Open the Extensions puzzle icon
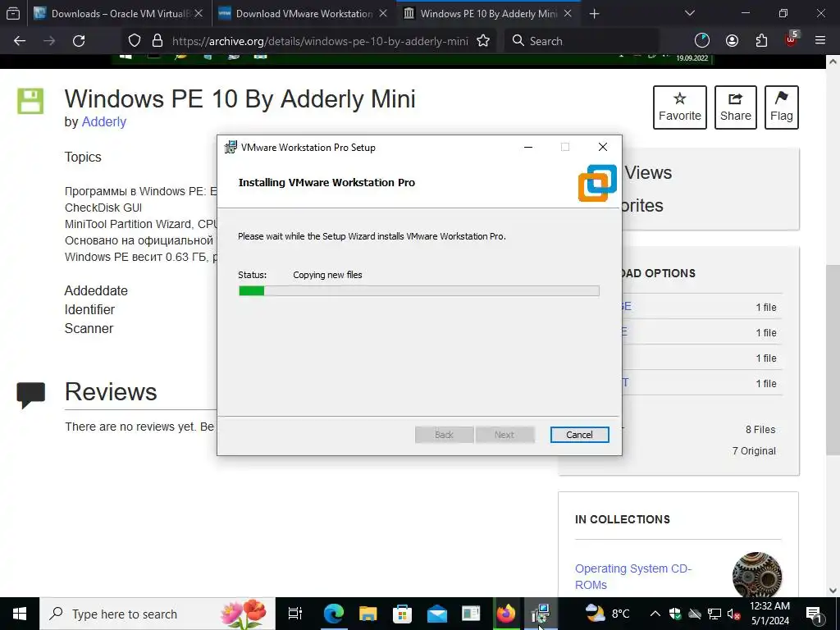The height and width of the screenshot is (630, 840). coord(761,41)
